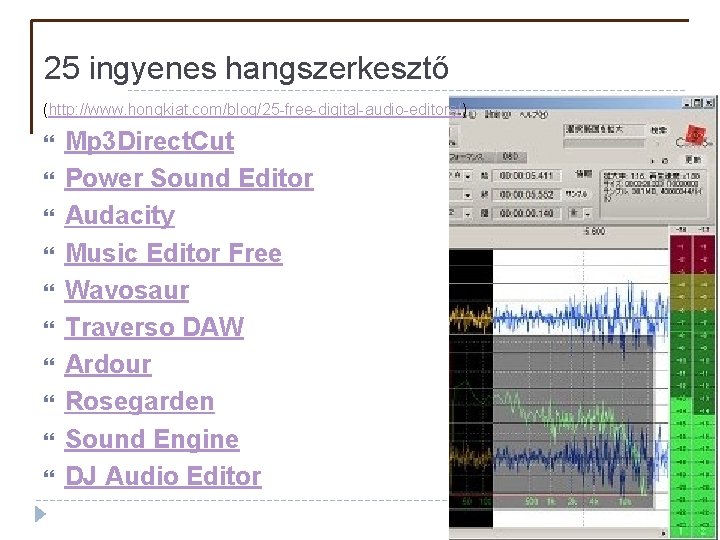Open the hongkiat.com 25 free audio editors URL

click(255, 110)
